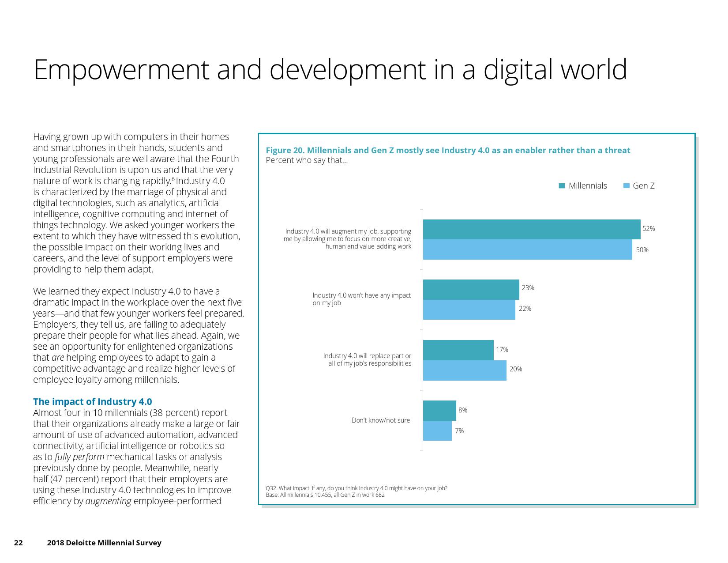Select the 17% Millennials bar
The width and height of the screenshot is (728, 563).
(458, 350)
